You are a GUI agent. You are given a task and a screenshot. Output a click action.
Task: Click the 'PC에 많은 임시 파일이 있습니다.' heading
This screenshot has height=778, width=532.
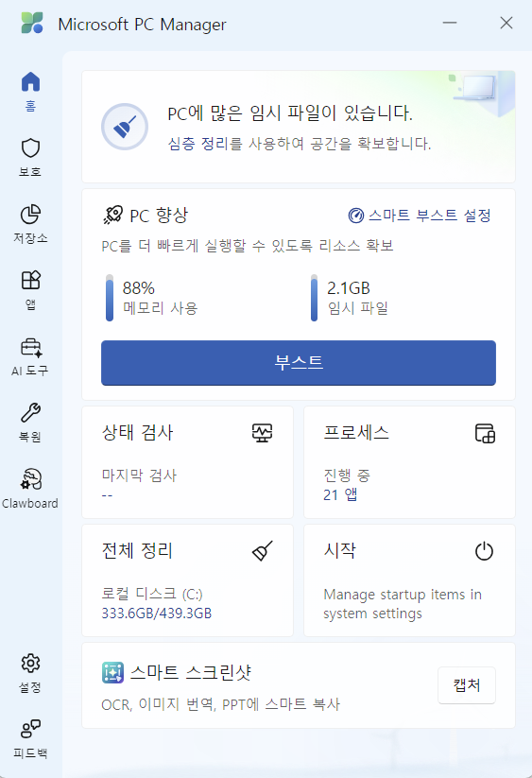click(290, 113)
